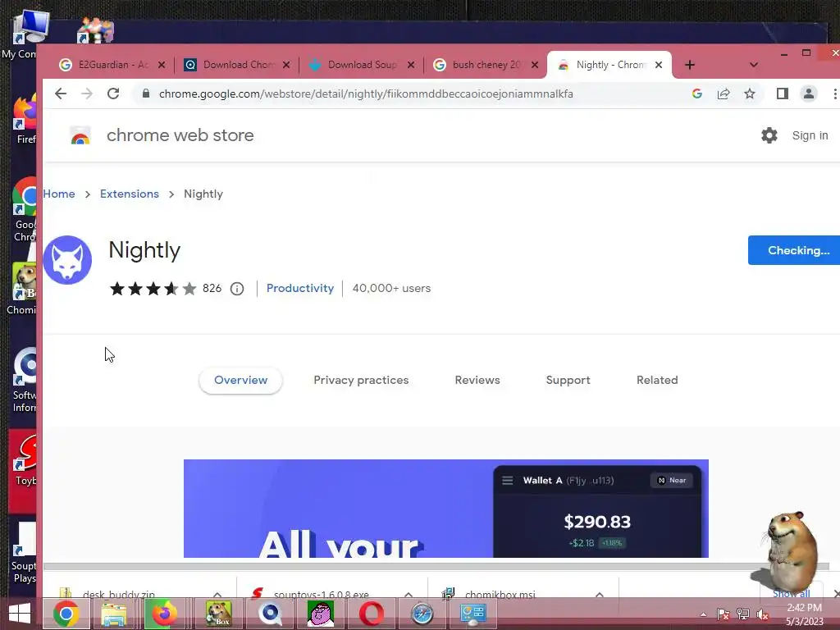Expand options for chomikbox.msi download
Image resolution: width=840 pixels, height=630 pixels.
(x=600, y=594)
